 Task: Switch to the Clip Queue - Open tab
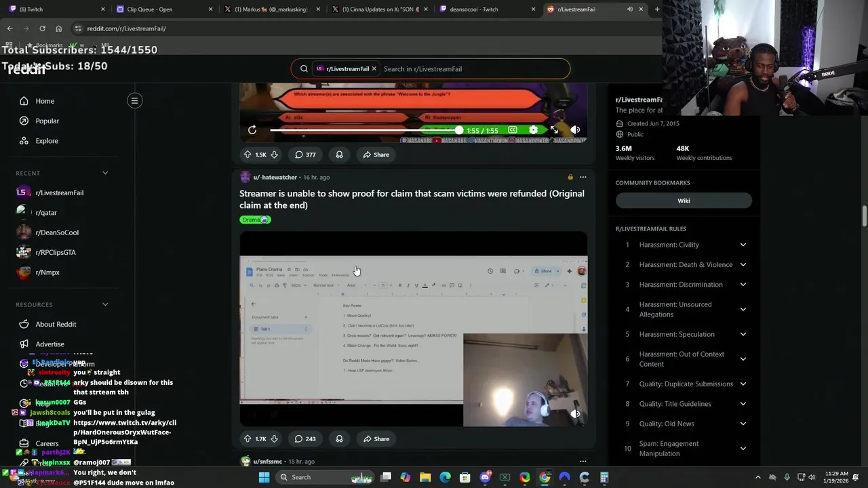[x=163, y=9]
